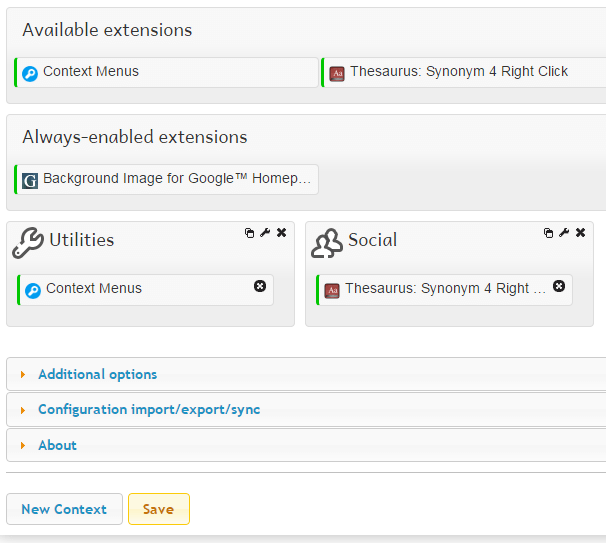Open the wrench settings for Social context
This screenshot has height=543, width=606.
pyautogui.click(x=564, y=233)
